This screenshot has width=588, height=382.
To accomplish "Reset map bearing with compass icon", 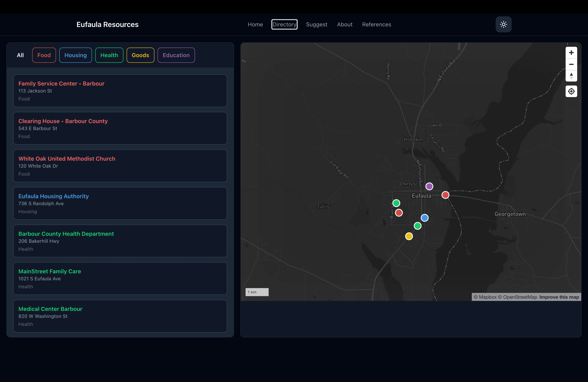I will click(571, 76).
